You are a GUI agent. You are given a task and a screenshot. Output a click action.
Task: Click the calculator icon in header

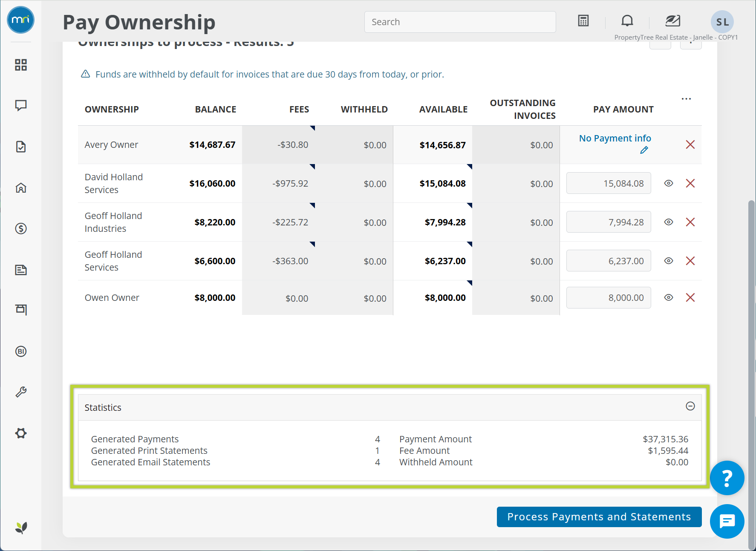pos(583,20)
